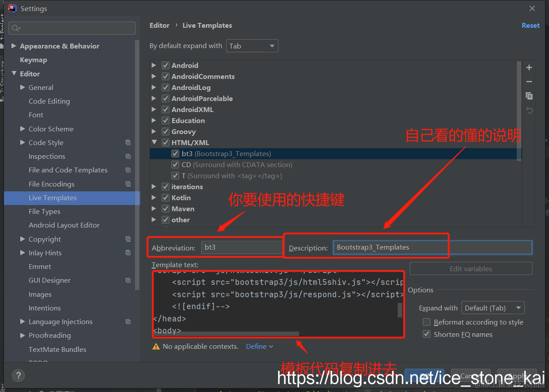
Task: Open the Define contexts dropdown link
Action: click(260, 347)
